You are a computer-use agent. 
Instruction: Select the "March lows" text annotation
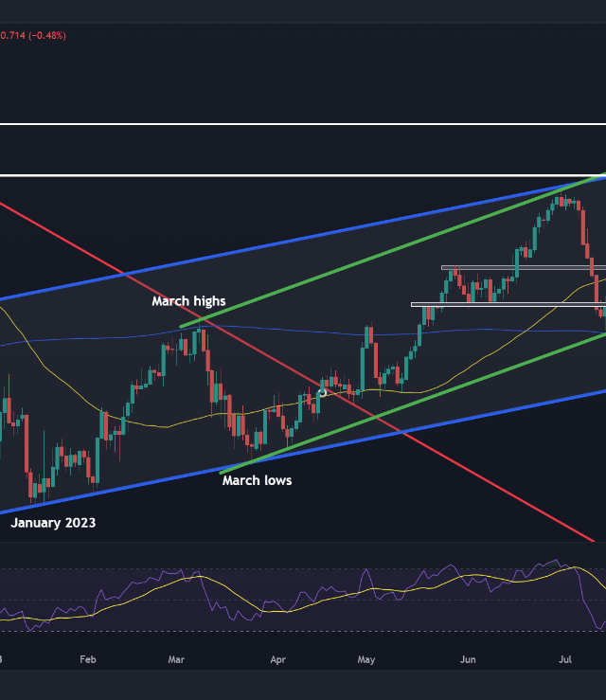pos(257,480)
